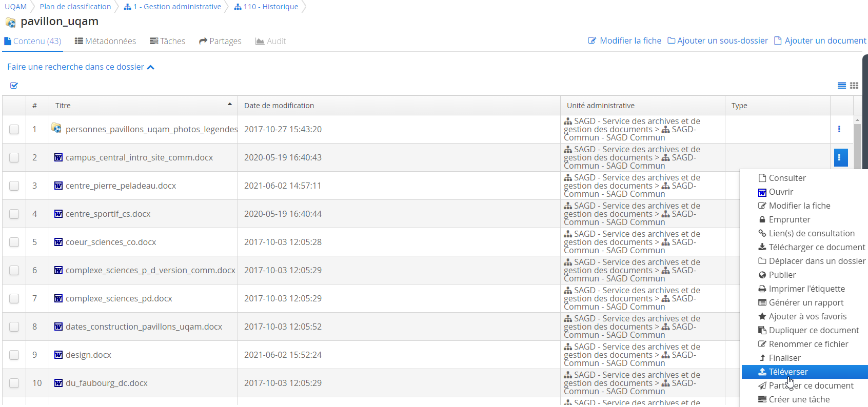Click folder icon of personnes_pavillons_uqam_photos_legendes

pos(56,128)
